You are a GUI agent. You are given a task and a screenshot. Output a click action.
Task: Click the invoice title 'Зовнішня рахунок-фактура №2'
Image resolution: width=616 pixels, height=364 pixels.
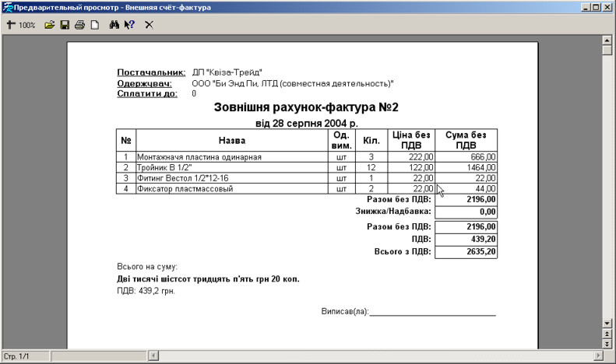pyautogui.click(x=306, y=107)
